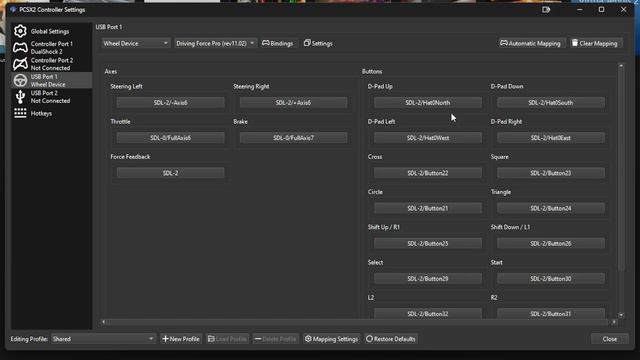Click the New Profile plus icon
640x360 pixels.
point(165,339)
